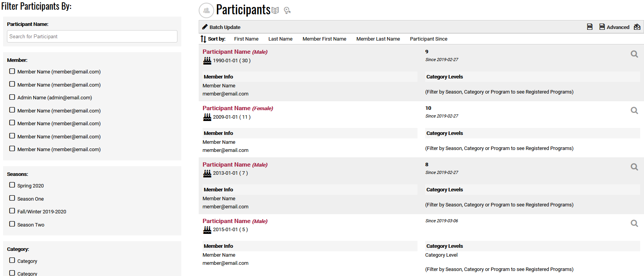Click the Batch Update button
This screenshot has width=644, height=276.
(221, 27)
